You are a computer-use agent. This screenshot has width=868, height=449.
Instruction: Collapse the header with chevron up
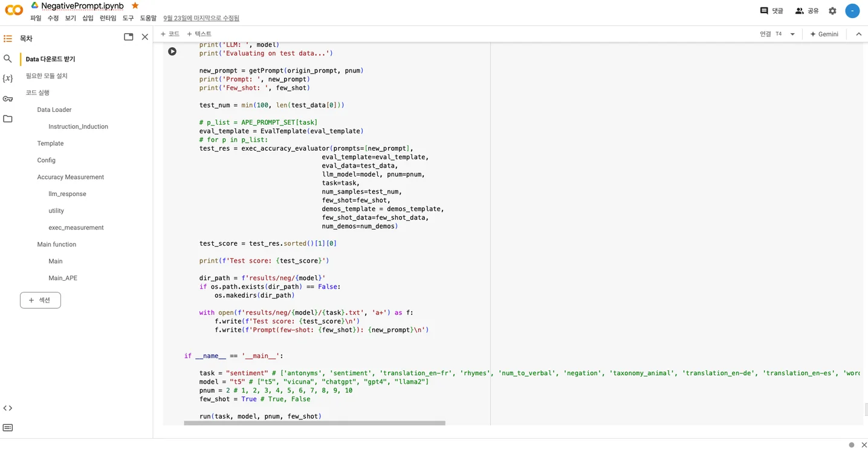click(x=858, y=34)
